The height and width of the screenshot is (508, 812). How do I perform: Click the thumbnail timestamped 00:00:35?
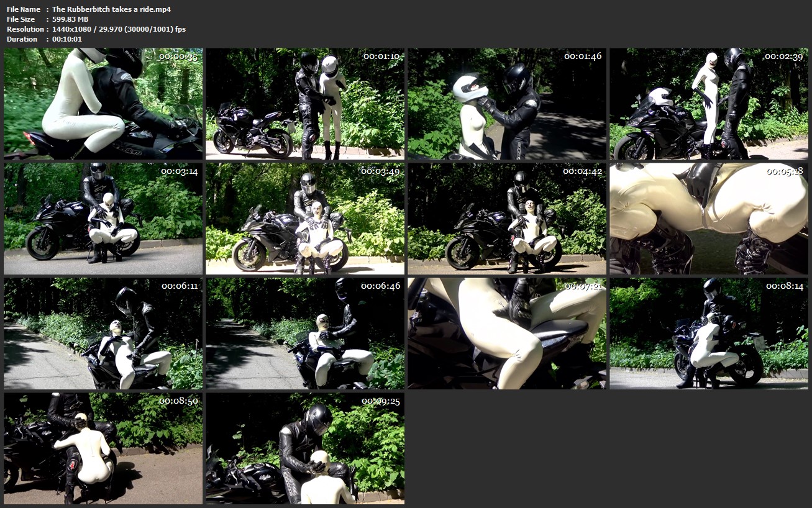pos(103,104)
